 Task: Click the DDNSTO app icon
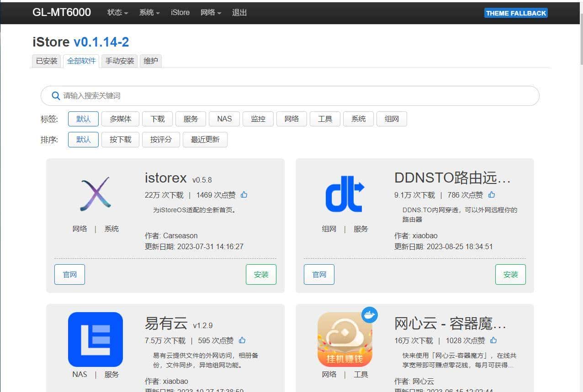pos(344,193)
